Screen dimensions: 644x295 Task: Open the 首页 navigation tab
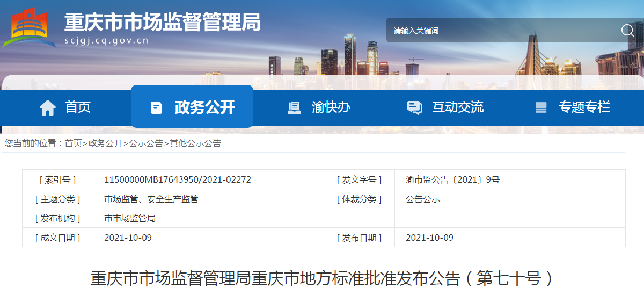tap(65, 107)
